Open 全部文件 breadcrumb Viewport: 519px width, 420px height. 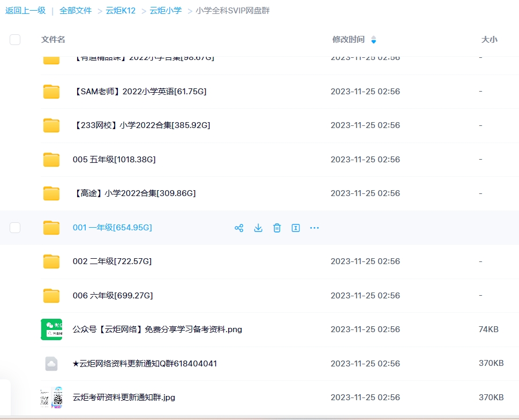click(x=76, y=11)
